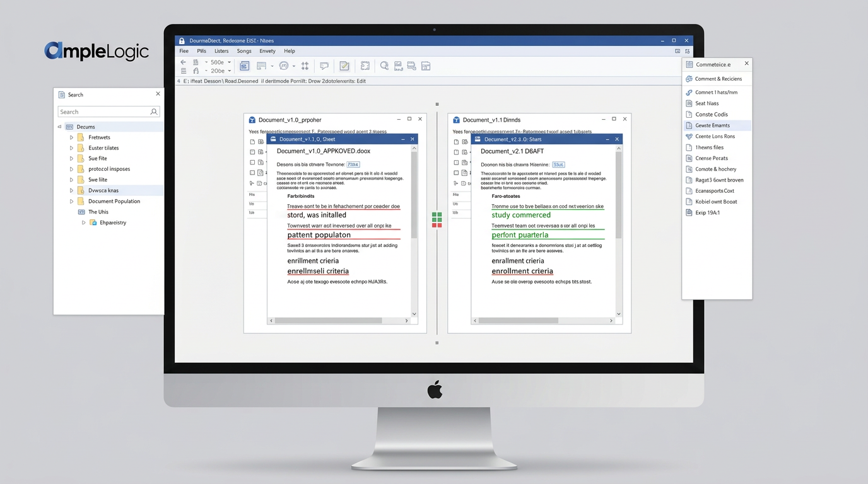Click the back arrow in the toolbar

tap(183, 62)
